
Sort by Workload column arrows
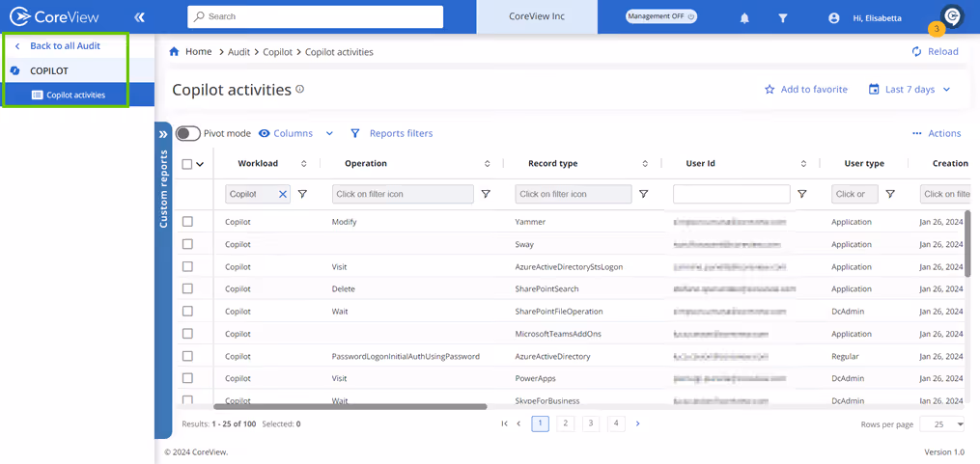coord(304,164)
